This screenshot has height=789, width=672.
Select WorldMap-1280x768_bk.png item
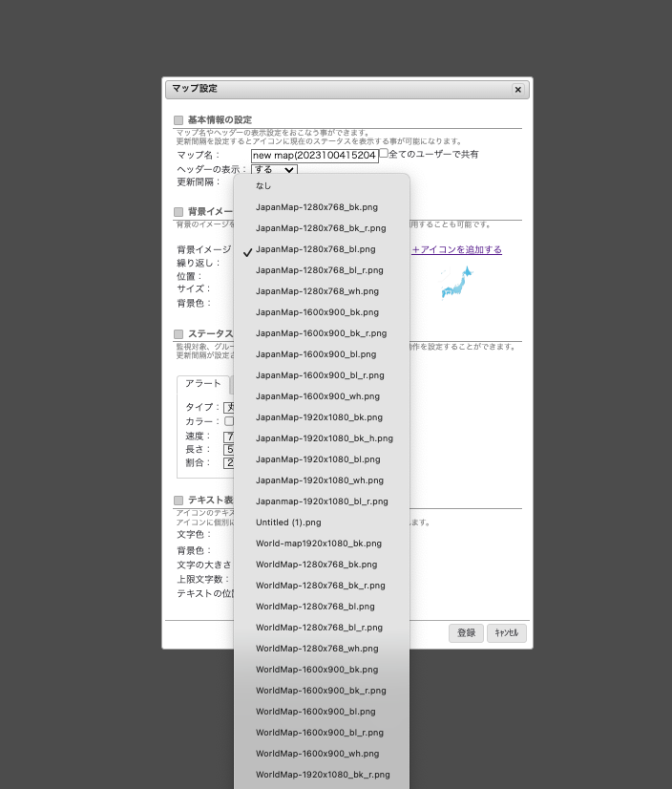tap(322, 565)
